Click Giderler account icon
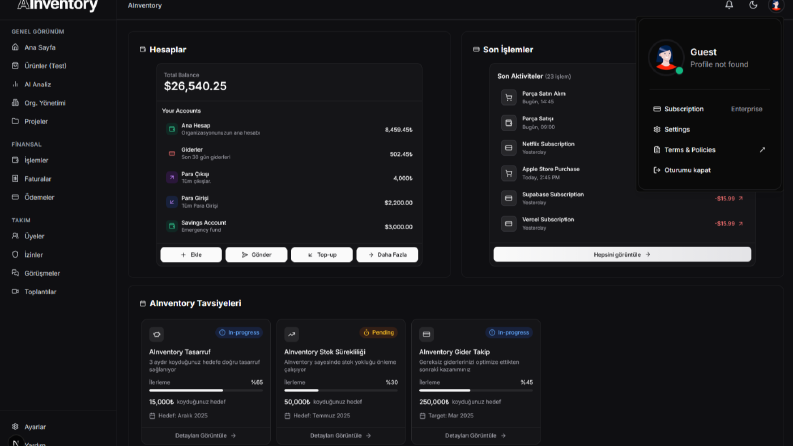The height and width of the screenshot is (446, 793). [172, 154]
